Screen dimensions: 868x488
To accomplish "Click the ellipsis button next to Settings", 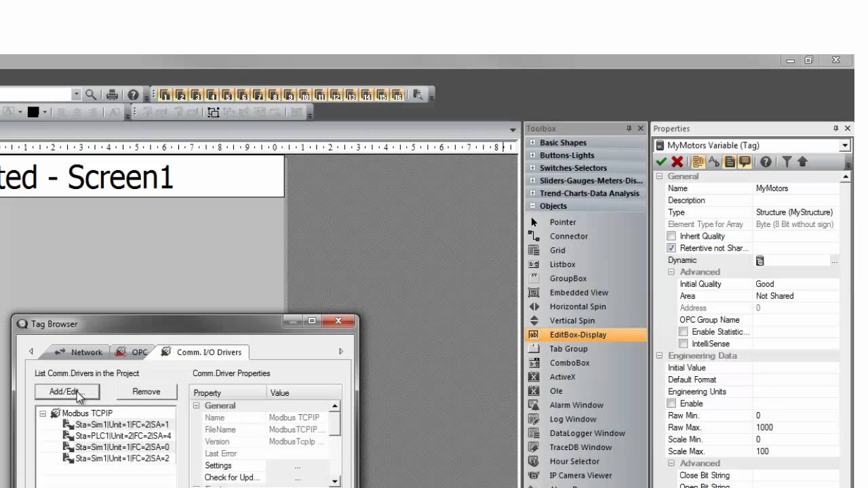I will [298, 466].
